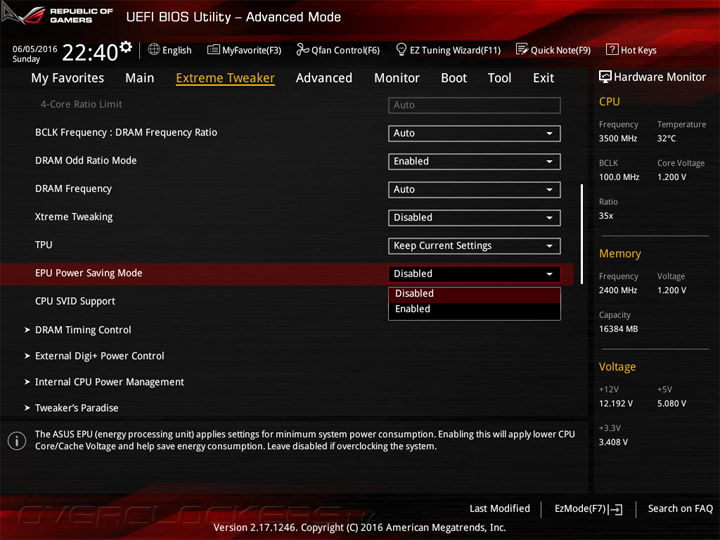Click the 22:40 clock display
The height and width of the screenshot is (540, 720).
(90, 52)
